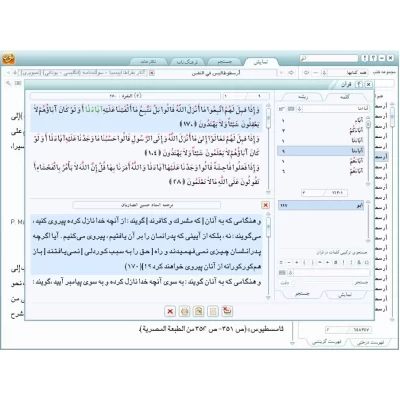400x400 pixels.
Task: Select second word row with count ۳
Action: coord(321,130)
